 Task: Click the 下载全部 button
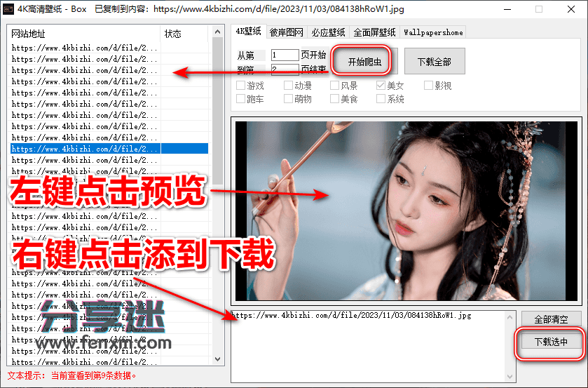434,62
